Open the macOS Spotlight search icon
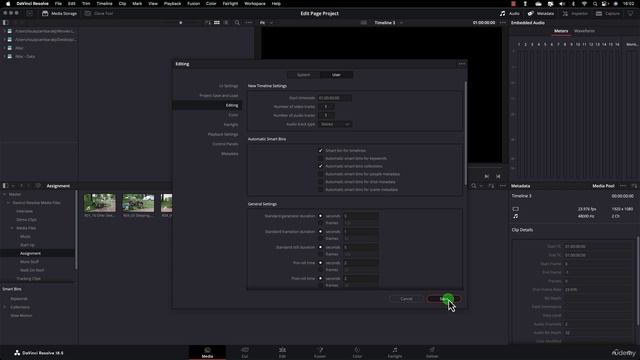640x360 pixels. pos(595,4)
